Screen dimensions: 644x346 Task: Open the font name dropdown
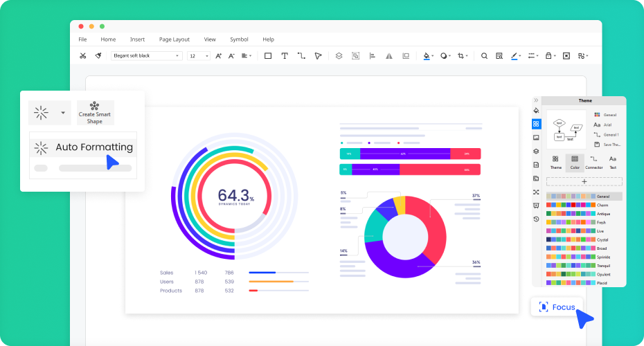[147, 56]
